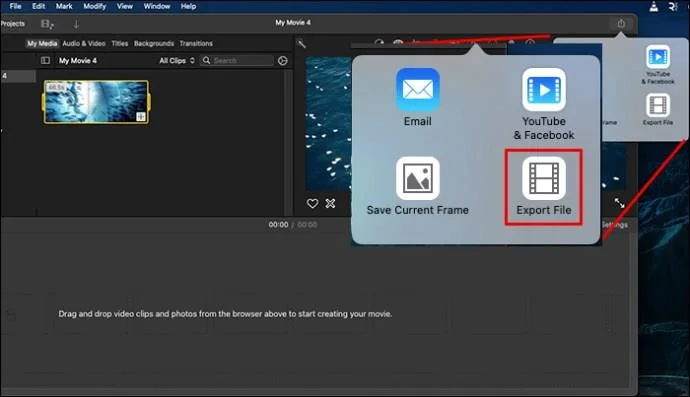
Task: Open the Edit menu
Action: tap(38, 6)
